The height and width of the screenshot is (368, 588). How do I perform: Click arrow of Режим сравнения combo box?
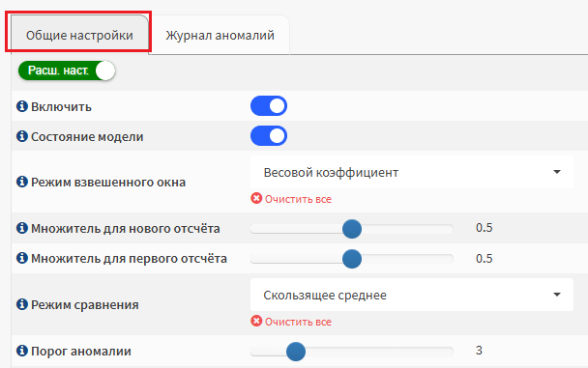[x=557, y=295]
